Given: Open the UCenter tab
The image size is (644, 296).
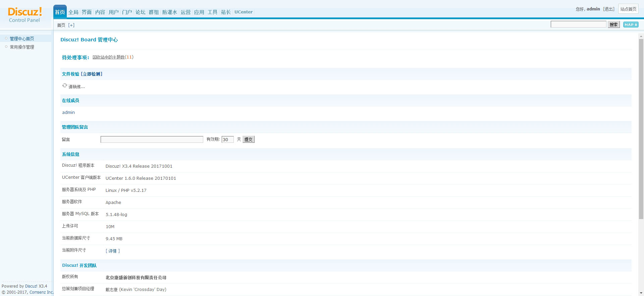Looking at the screenshot, I should pyautogui.click(x=244, y=12).
